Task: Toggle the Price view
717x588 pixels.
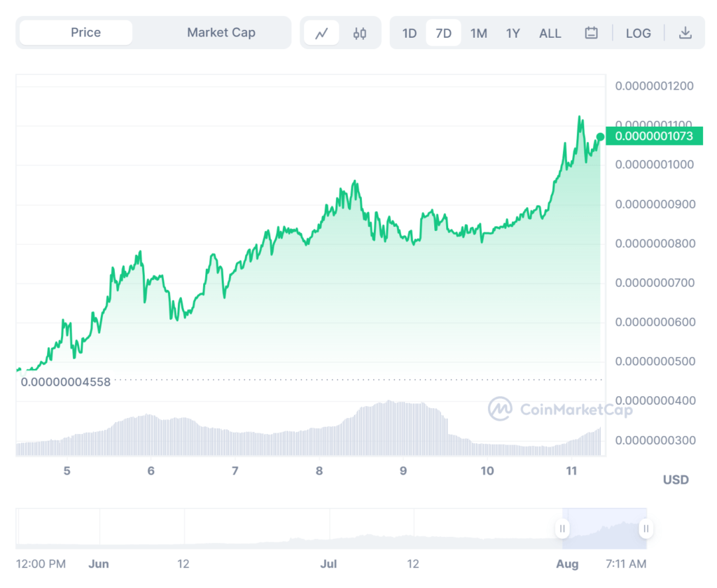Action: pyautogui.click(x=85, y=32)
